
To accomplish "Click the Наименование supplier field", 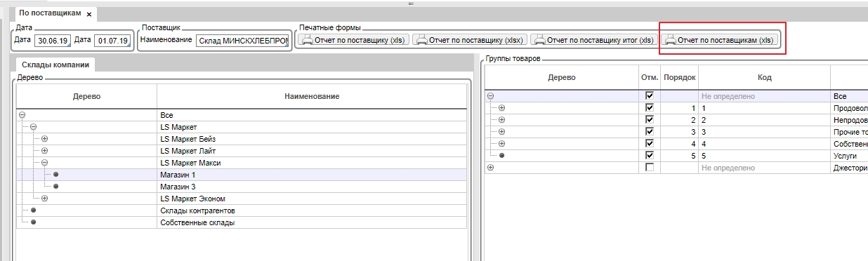I will click(x=242, y=41).
